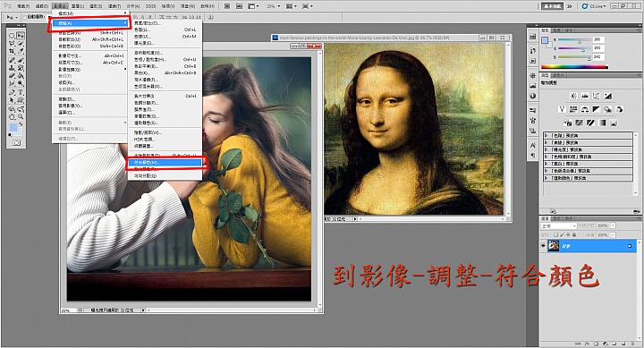Add a Curves adjustment from the panel
Screen dimensions: 644x348
(x=596, y=96)
